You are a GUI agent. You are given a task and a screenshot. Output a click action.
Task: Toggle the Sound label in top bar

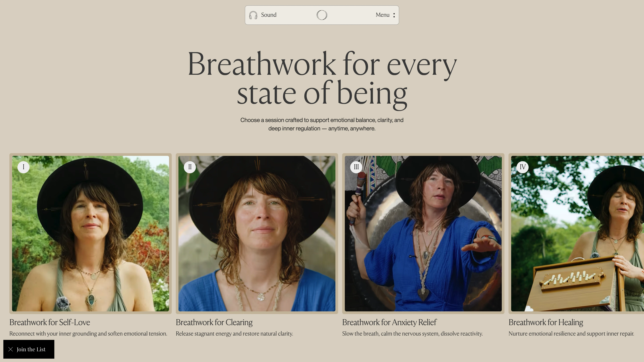pyautogui.click(x=269, y=15)
